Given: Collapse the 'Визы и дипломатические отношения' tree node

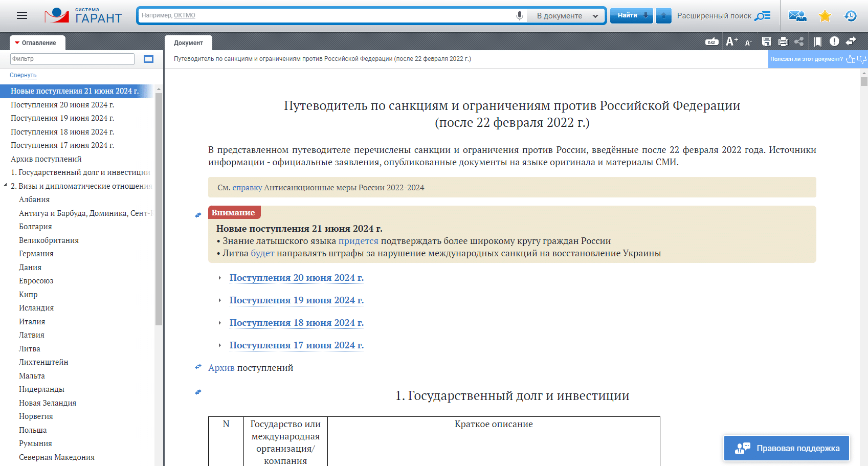Looking at the screenshot, I should [5, 186].
